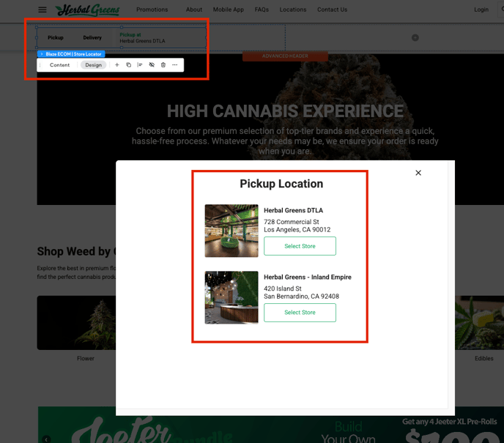Click the Advanced Header label

[x=285, y=56]
